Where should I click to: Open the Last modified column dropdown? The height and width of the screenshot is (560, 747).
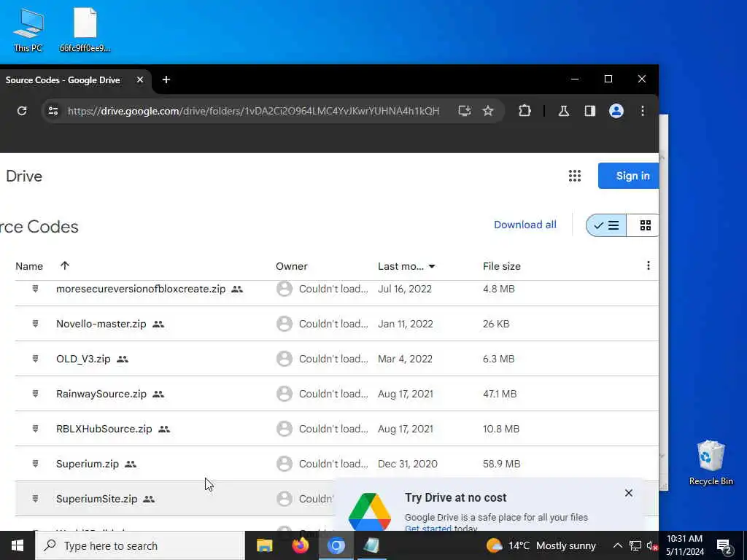coord(432,266)
